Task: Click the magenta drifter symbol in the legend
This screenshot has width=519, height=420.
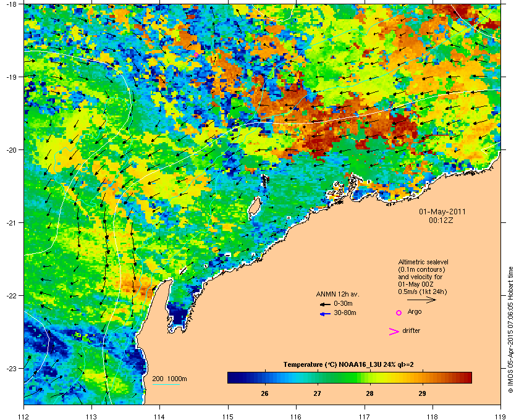Action: 394,332
